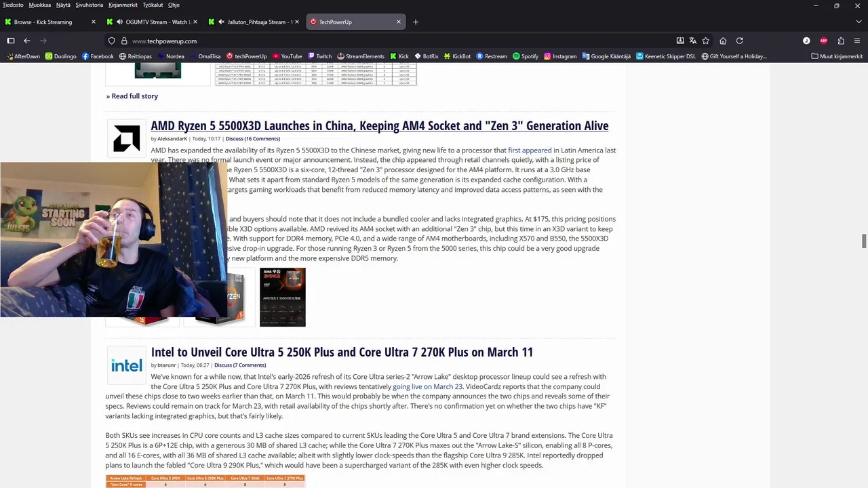Open the Duolingo bookmark

(61, 56)
